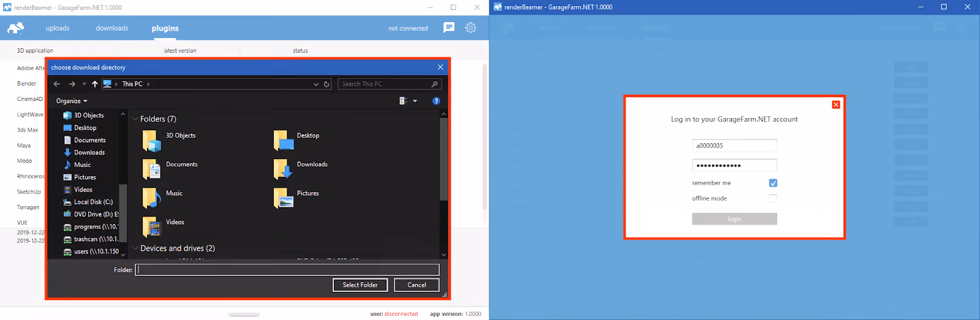Click the renderBeamer cloud logo icon
Screen dimensions: 980x320
point(16,28)
